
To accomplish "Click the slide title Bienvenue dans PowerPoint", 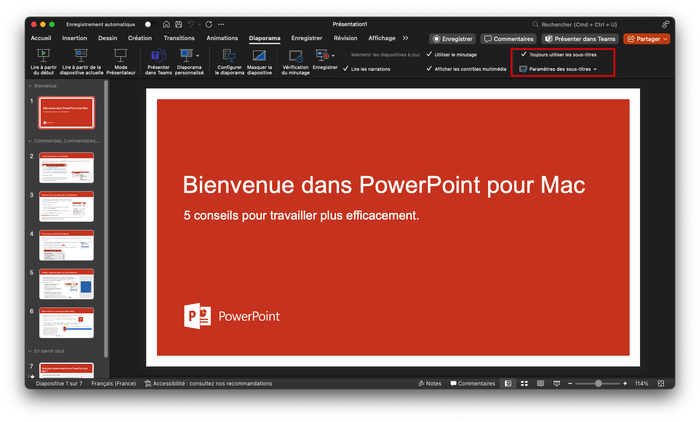I will pyautogui.click(x=383, y=185).
